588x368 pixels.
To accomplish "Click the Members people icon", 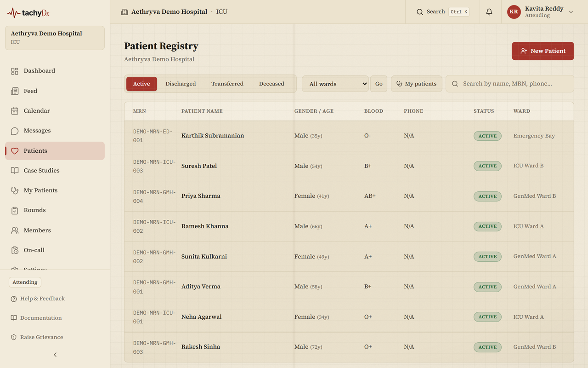I will point(15,230).
